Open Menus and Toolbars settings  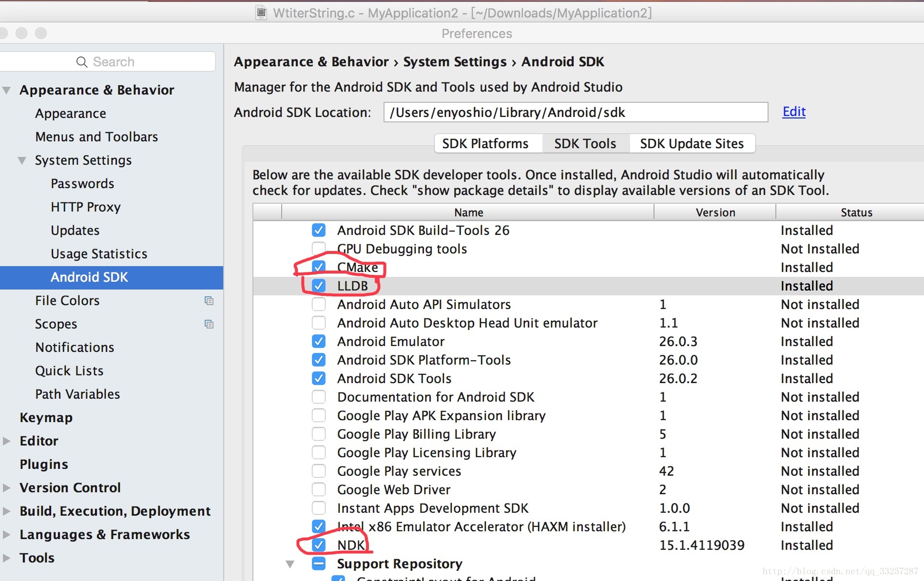[96, 137]
